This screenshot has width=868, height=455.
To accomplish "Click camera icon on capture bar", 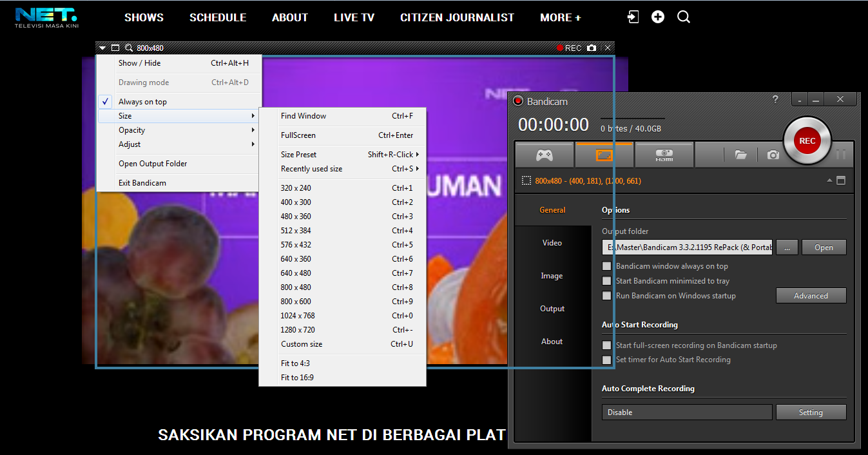I will pos(592,48).
